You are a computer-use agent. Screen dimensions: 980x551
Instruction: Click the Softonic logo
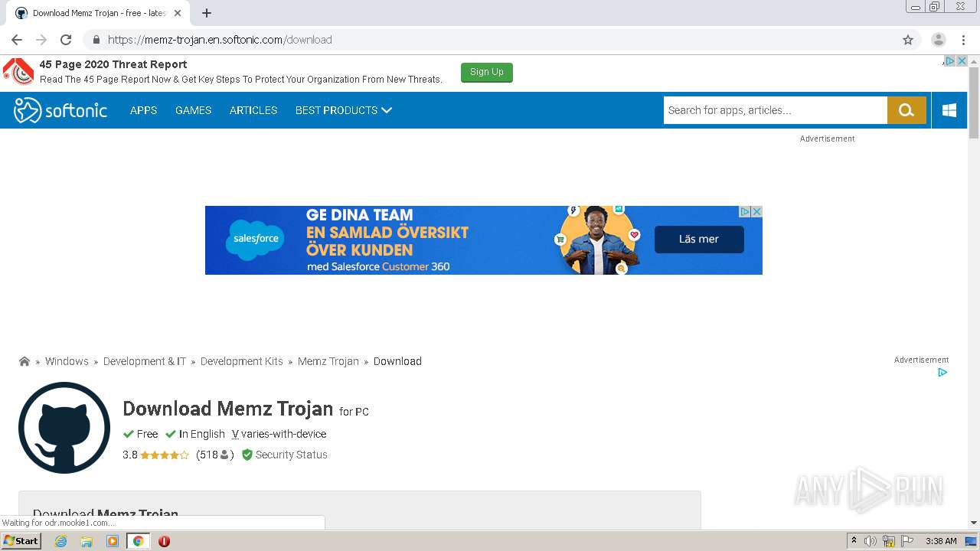coord(60,110)
